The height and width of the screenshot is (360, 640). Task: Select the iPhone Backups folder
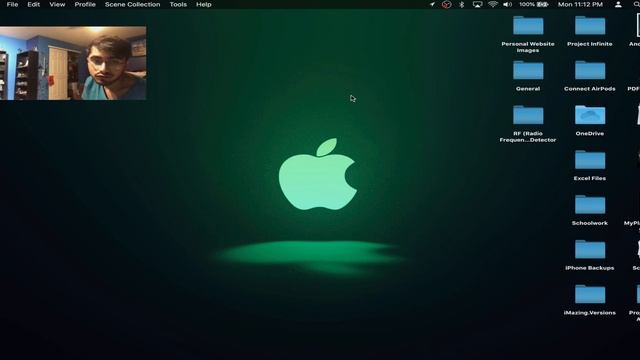[590, 256]
